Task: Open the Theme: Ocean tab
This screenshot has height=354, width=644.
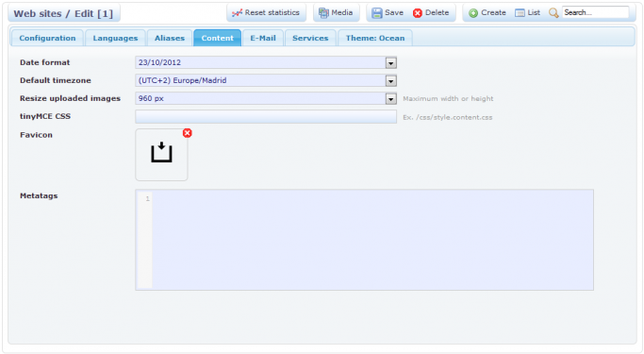Action: [375, 38]
